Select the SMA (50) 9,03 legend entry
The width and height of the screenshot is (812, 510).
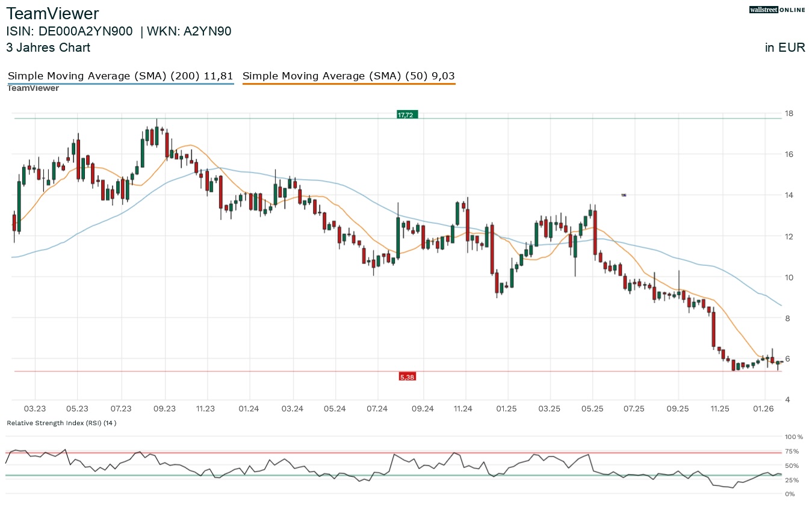pos(348,76)
